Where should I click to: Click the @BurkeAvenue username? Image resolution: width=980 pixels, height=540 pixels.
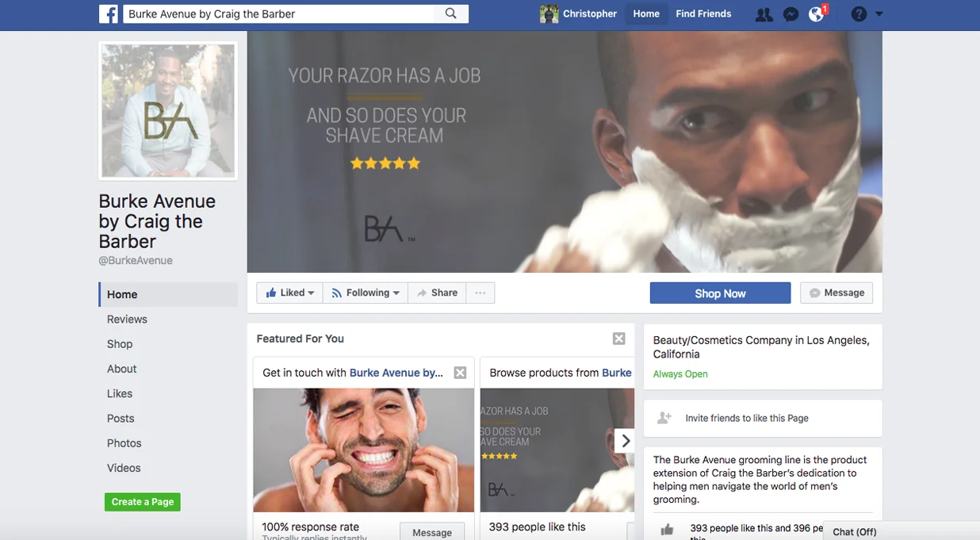pos(136,261)
